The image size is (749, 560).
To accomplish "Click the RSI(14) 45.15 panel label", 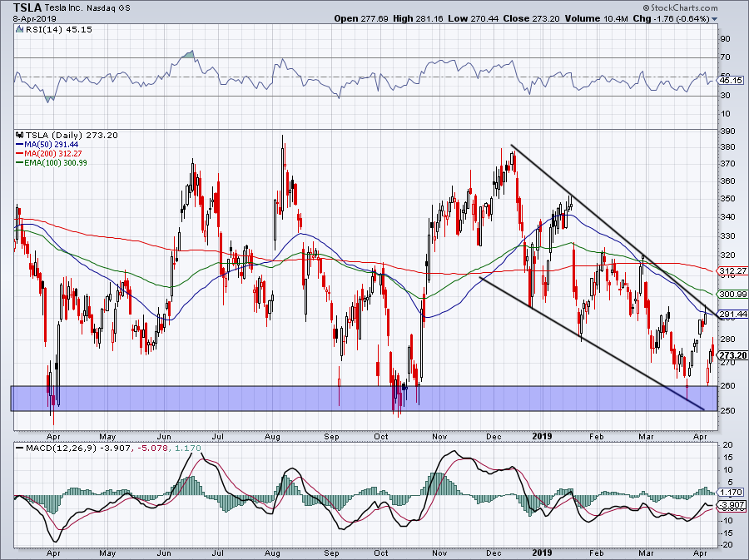I will 58,29.
